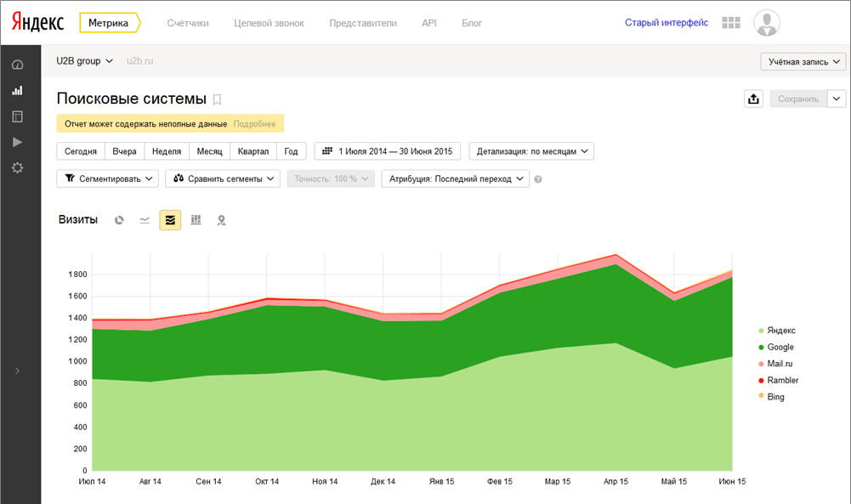Expand the arrow next to Сохранить

tap(837, 99)
